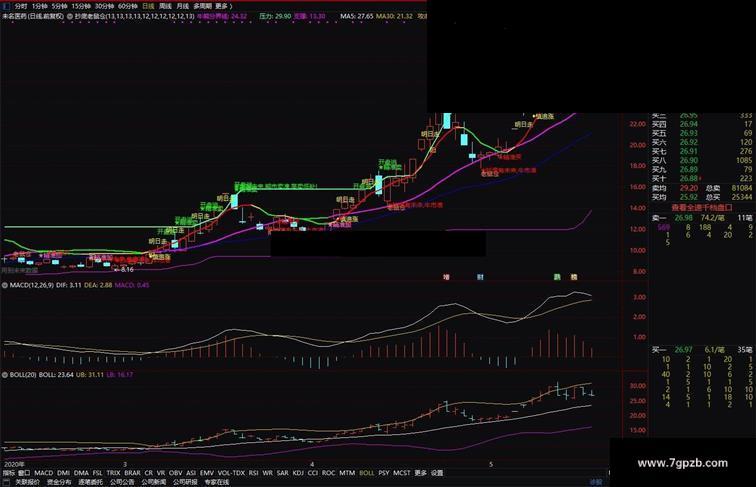Select the PSY indicator tab
The image size is (756, 487).
click(x=384, y=473)
